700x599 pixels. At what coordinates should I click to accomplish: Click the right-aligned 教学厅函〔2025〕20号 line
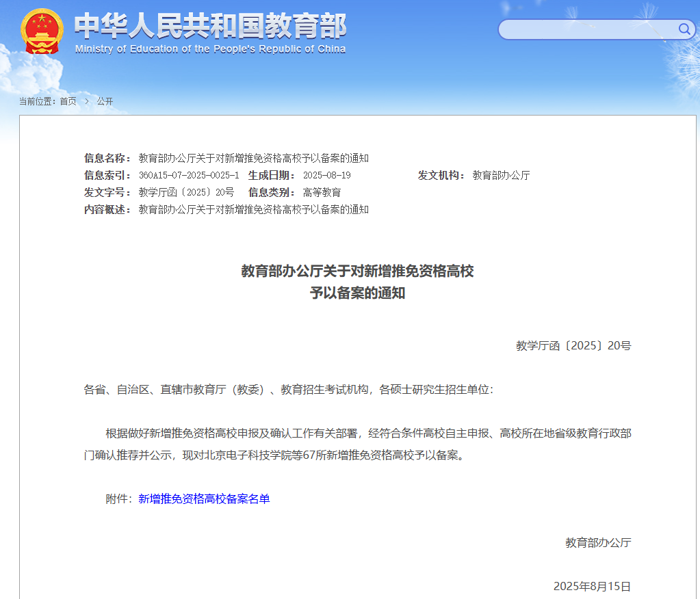[x=573, y=346]
